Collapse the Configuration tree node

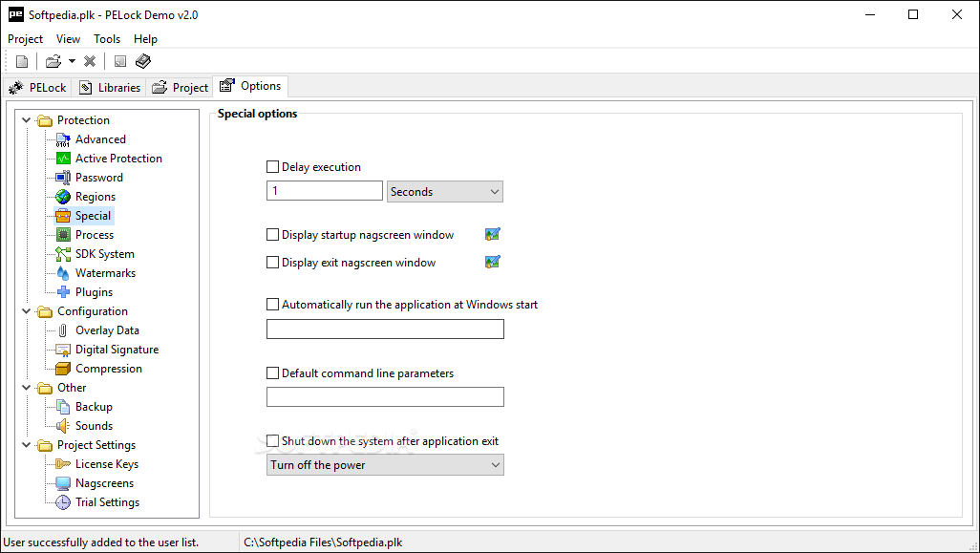(26, 311)
